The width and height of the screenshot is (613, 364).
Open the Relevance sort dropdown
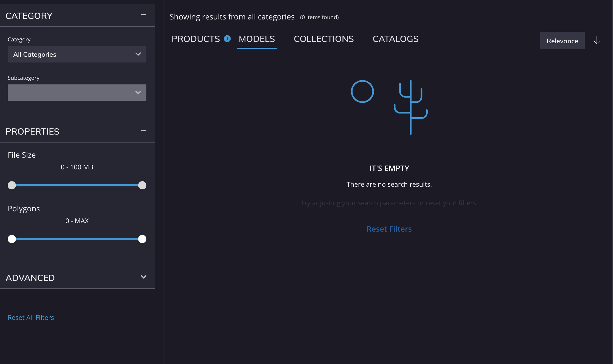(562, 41)
